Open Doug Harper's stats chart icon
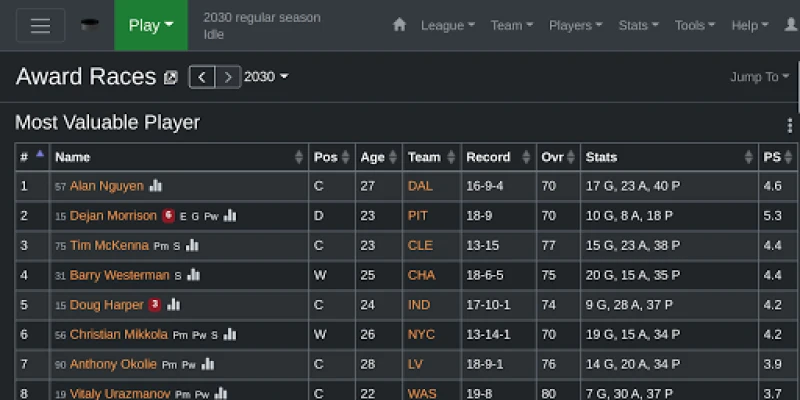The image size is (800, 400). (173, 305)
